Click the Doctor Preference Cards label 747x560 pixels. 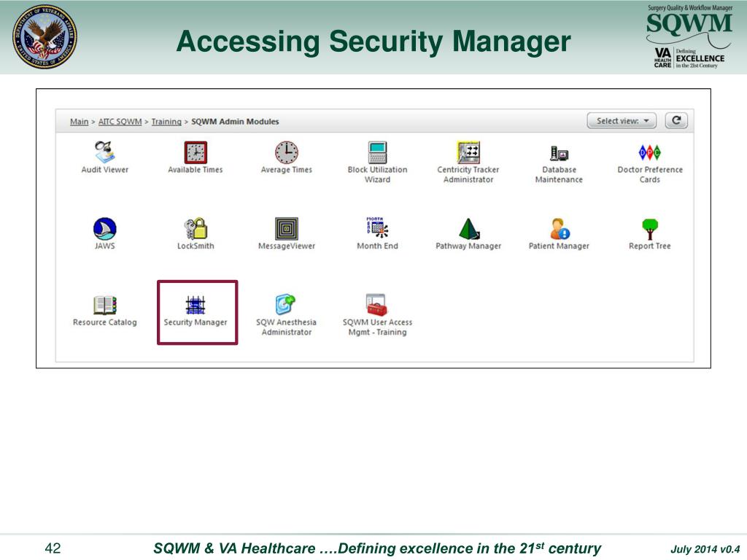point(650,174)
